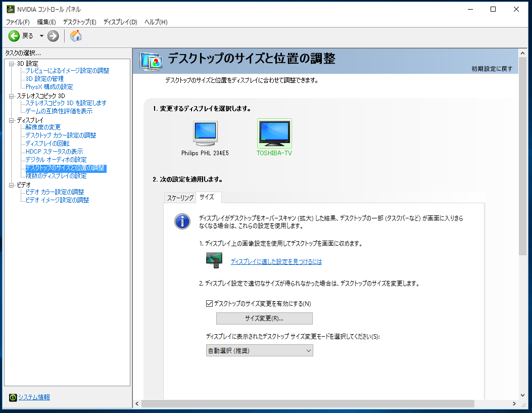Select 解像度の変更 in the task tree

click(x=43, y=127)
